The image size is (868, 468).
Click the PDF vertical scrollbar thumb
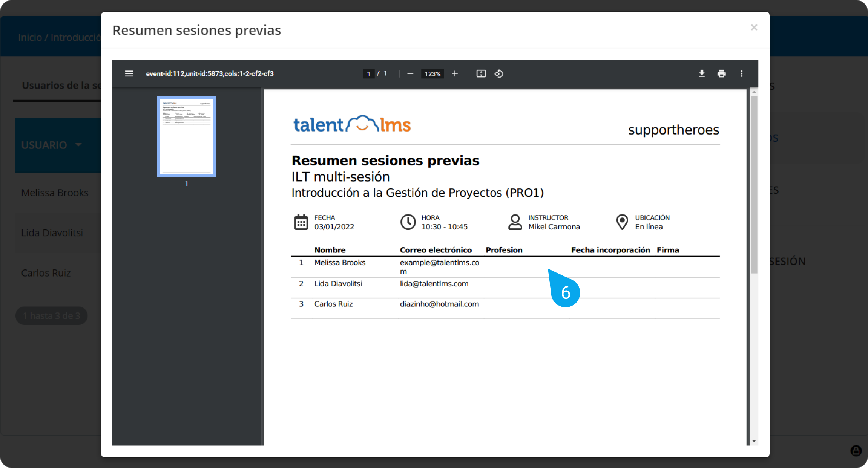[754, 185]
